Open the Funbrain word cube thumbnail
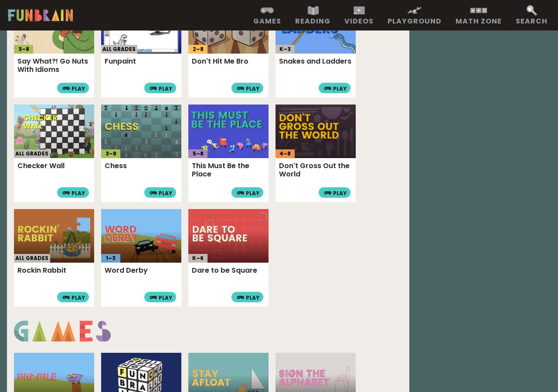The image size is (558, 392). pyautogui.click(x=141, y=372)
